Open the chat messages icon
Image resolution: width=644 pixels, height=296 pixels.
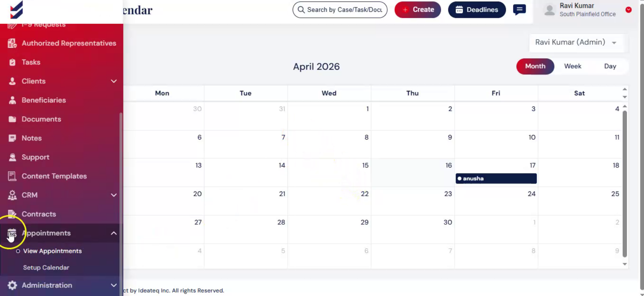coord(519,10)
